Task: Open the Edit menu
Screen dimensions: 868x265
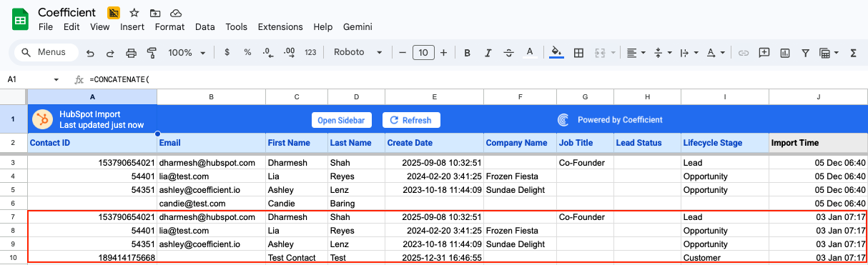Action: coord(71,27)
